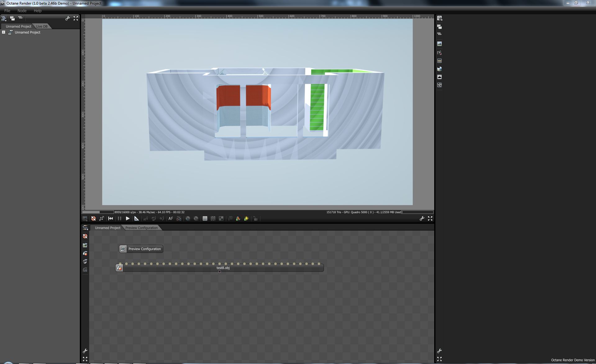Click the outliner collapse list icon
Image resolution: width=596 pixels, height=364 pixels.
point(20,18)
